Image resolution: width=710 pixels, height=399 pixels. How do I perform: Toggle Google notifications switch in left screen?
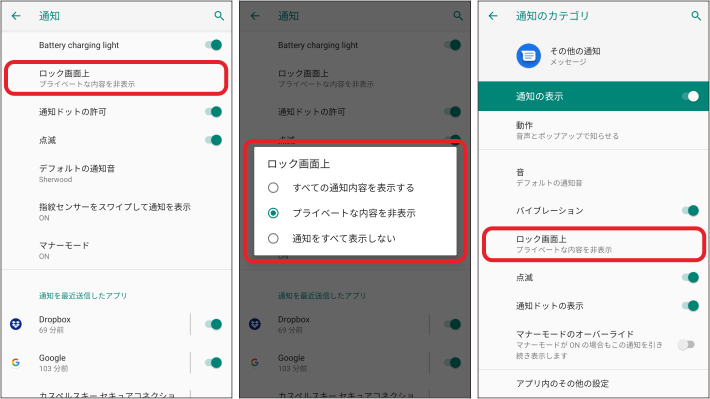(x=214, y=362)
